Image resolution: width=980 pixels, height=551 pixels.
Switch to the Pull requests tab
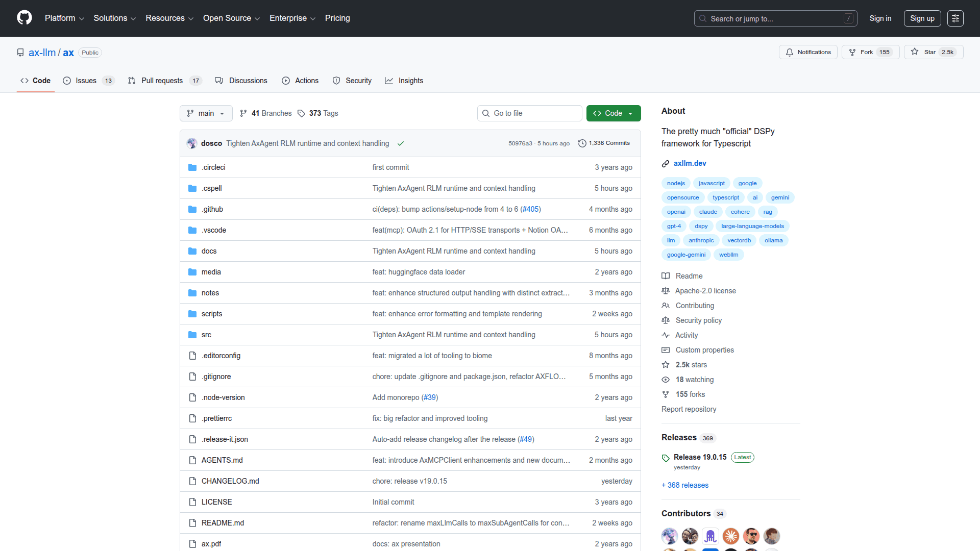pyautogui.click(x=165, y=81)
